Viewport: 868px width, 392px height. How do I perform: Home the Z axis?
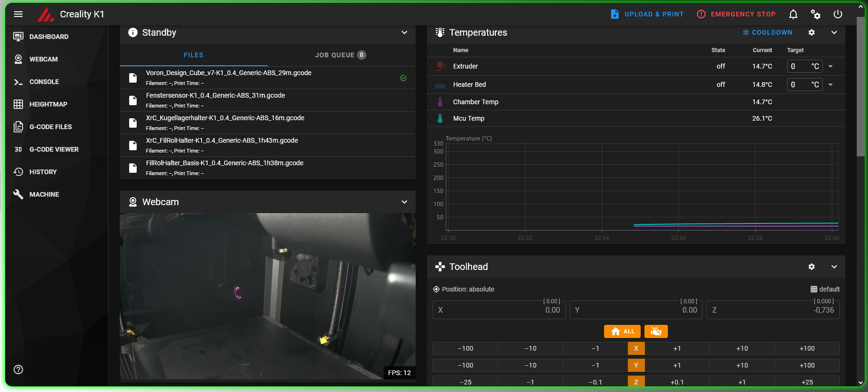tap(636, 382)
